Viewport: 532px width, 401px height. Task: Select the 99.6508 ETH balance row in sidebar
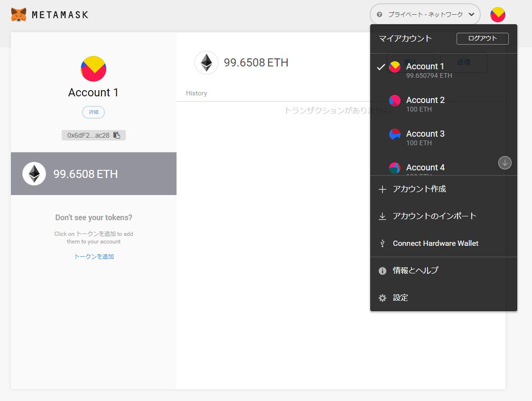tap(93, 174)
